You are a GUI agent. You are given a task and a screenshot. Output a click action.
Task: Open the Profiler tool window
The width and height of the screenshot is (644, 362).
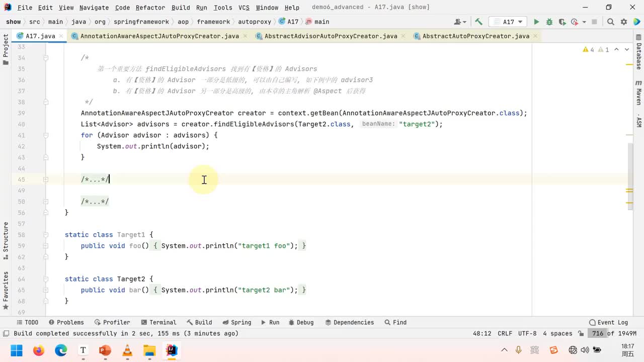point(112,322)
